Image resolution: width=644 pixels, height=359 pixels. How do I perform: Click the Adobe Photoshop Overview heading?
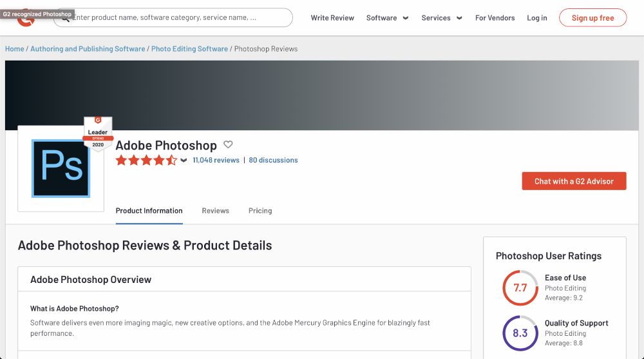91,280
